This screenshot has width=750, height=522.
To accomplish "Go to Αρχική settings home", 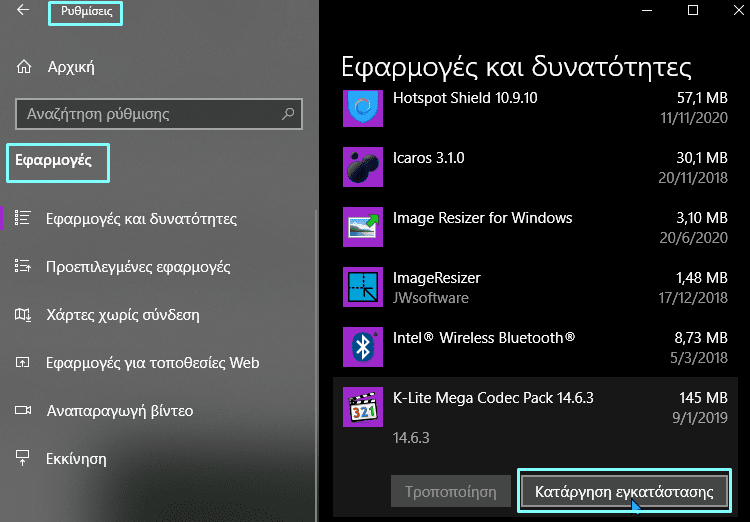I will click(71, 67).
